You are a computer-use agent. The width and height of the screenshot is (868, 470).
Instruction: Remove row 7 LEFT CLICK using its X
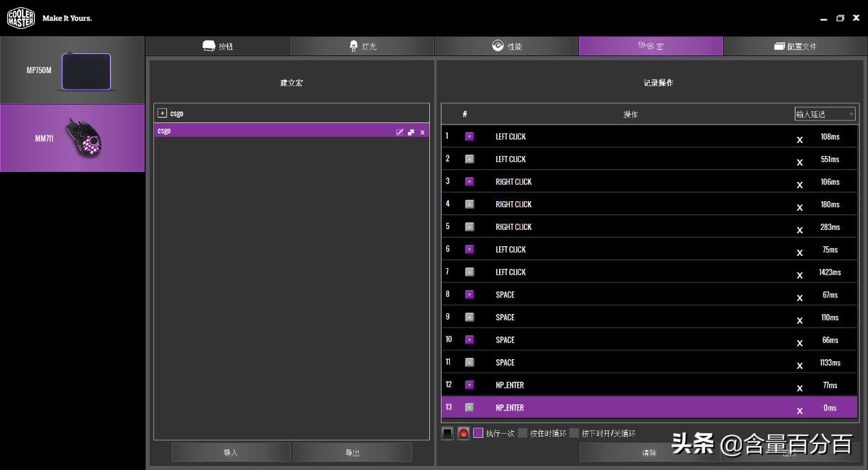click(x=800, y=275)
